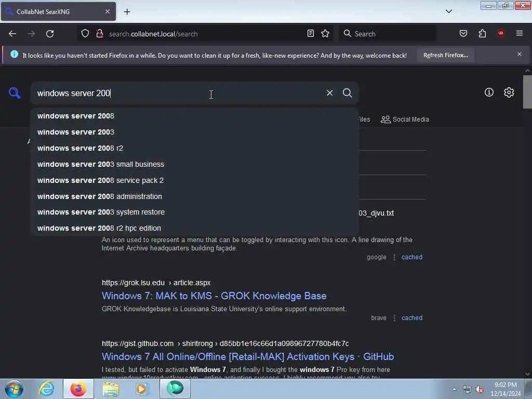Choose windows server 2008 service pack 2

click(x=194, y=180)
